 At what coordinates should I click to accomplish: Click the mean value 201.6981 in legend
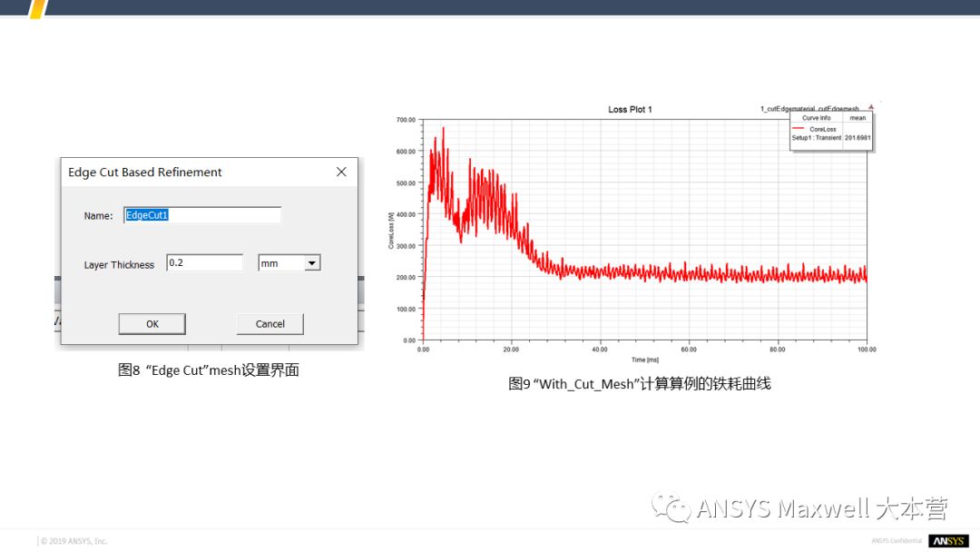pyautogui.click(x=857, y=137)
